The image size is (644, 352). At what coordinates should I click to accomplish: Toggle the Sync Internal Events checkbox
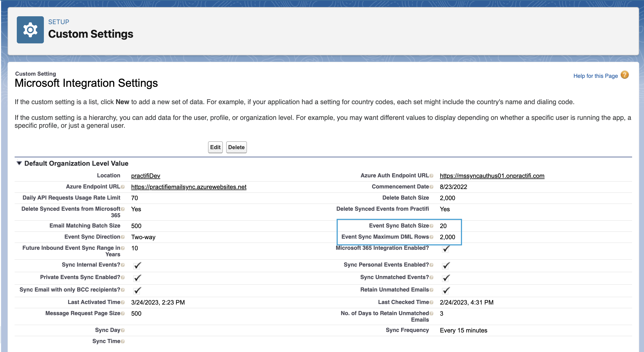[137, 265]
